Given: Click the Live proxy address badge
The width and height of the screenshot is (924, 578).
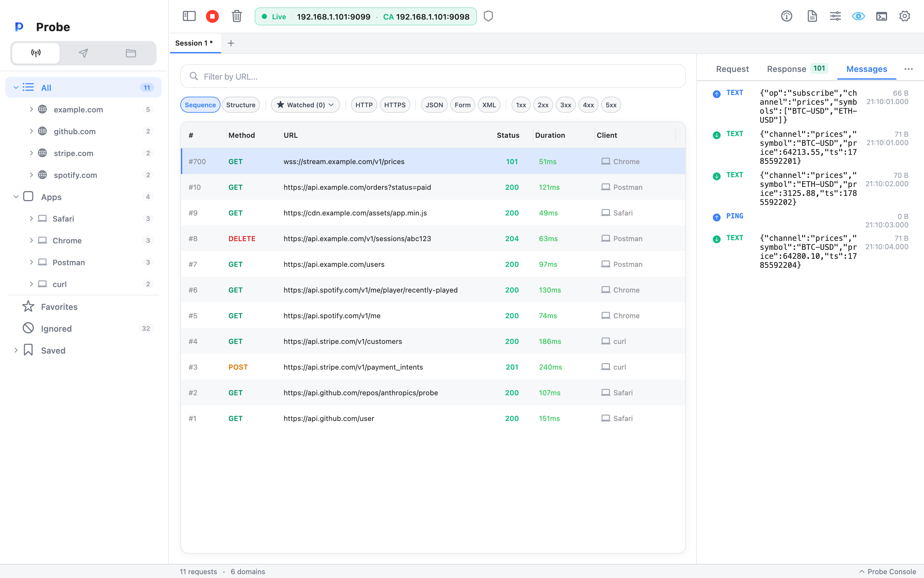Looking at the screenshot, I should tap(365, 16).
